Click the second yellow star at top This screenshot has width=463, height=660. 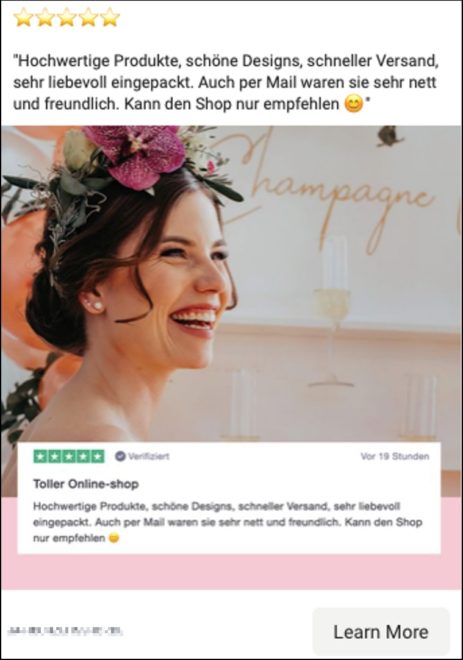point(45,18)
